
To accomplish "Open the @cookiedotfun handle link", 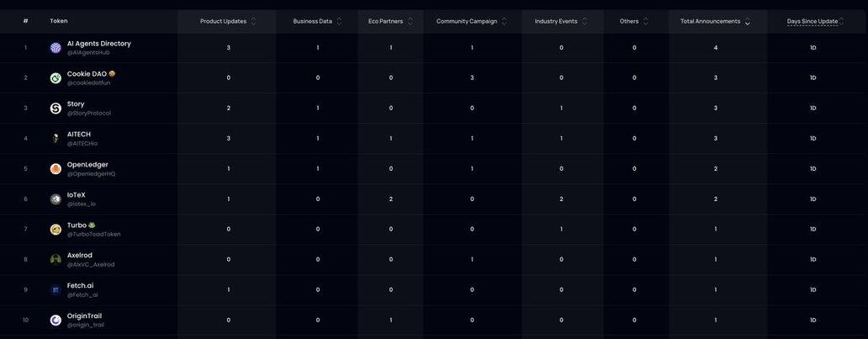I will 88,82.
